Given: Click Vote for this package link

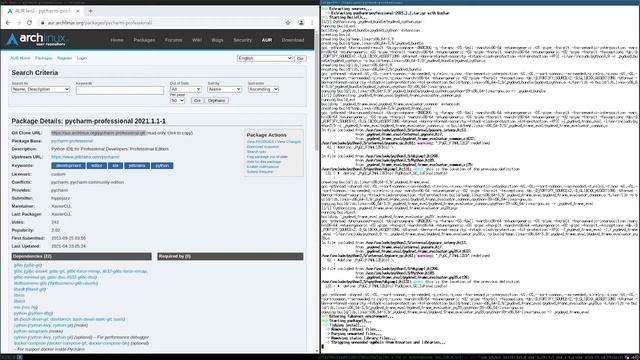Looking at the screenshot, I should [x=264, y=162].
